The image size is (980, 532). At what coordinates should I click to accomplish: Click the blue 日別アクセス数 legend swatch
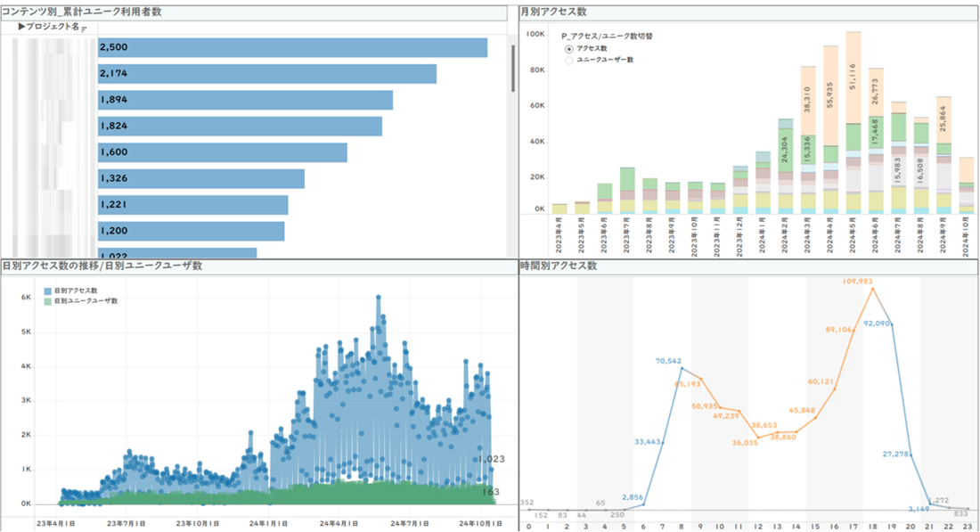[x=47, y=291]
